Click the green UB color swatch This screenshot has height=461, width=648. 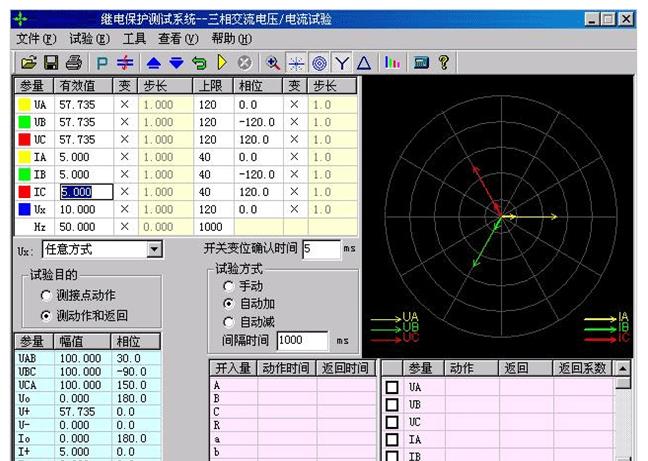coord(24,122)
